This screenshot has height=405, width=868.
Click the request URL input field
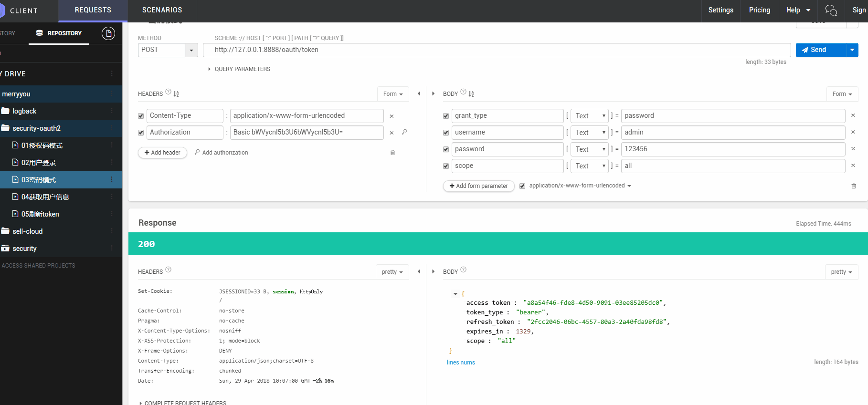point(497,50)
